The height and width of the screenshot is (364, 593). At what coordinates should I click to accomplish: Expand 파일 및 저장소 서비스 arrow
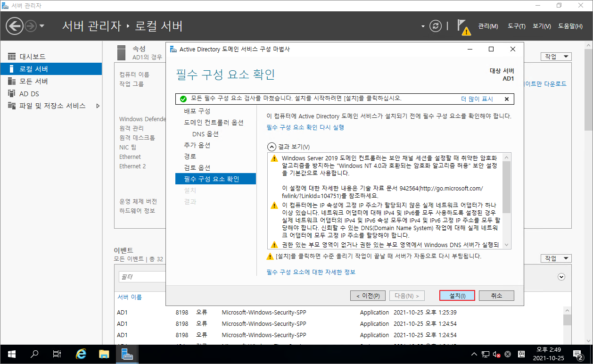pyautogui.click(x=98, y=106)
